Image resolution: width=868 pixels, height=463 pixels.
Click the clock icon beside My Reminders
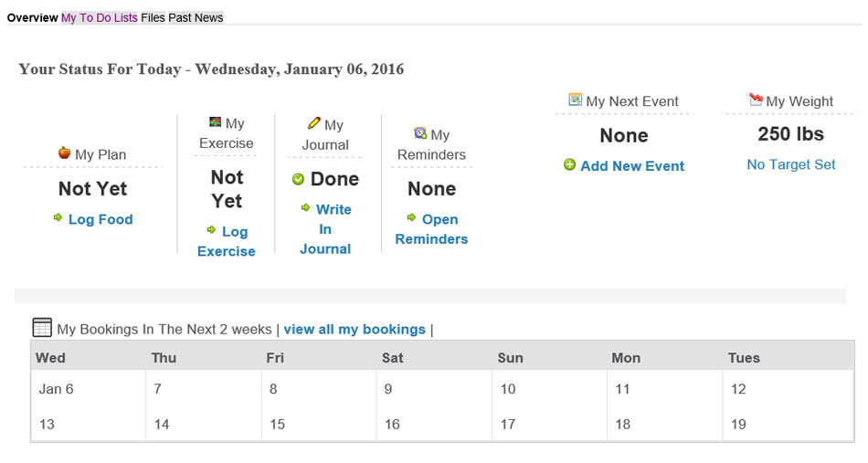420,132
